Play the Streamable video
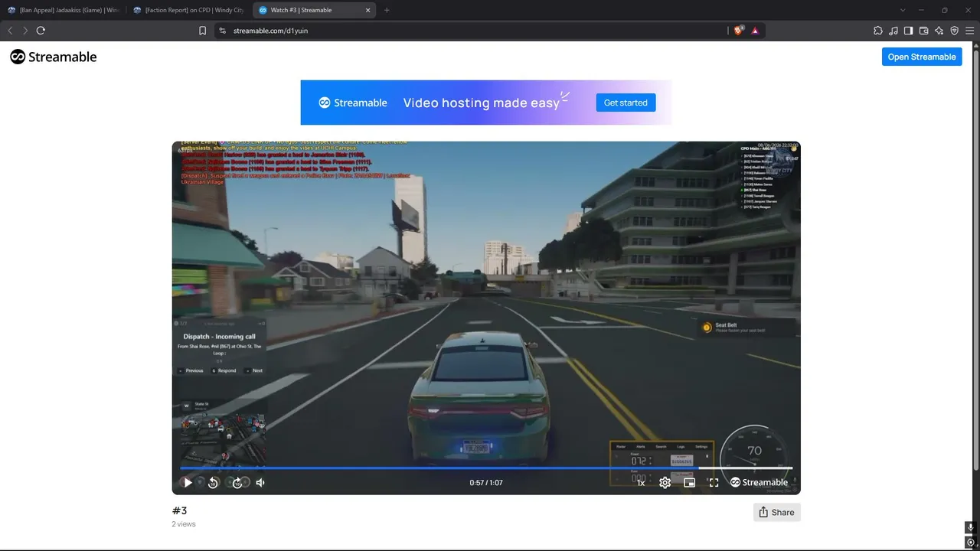The width and height of the screenshot is (980, 551). (x=188, y=483)
